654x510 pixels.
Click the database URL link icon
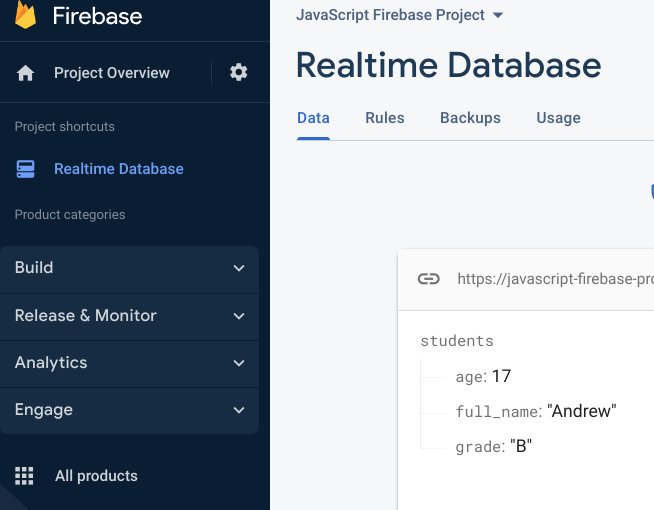click(x=428, y=279)
